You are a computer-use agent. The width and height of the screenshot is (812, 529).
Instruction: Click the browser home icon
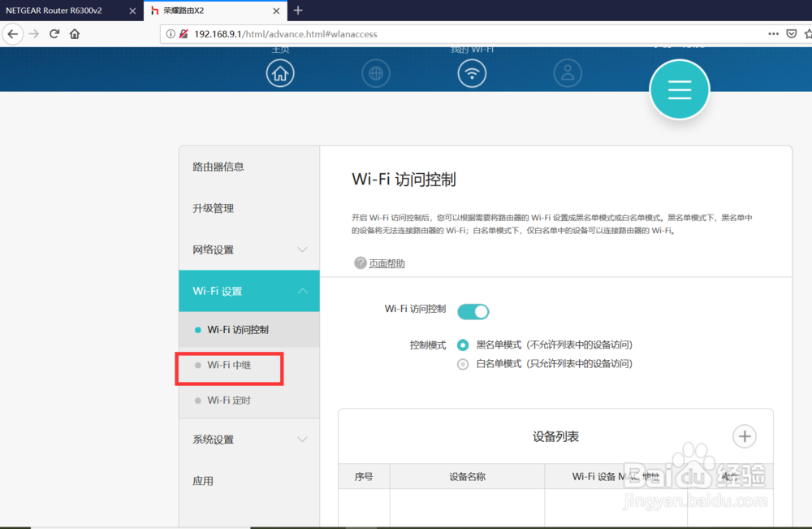pyautogui.click(x=75, y=34)
